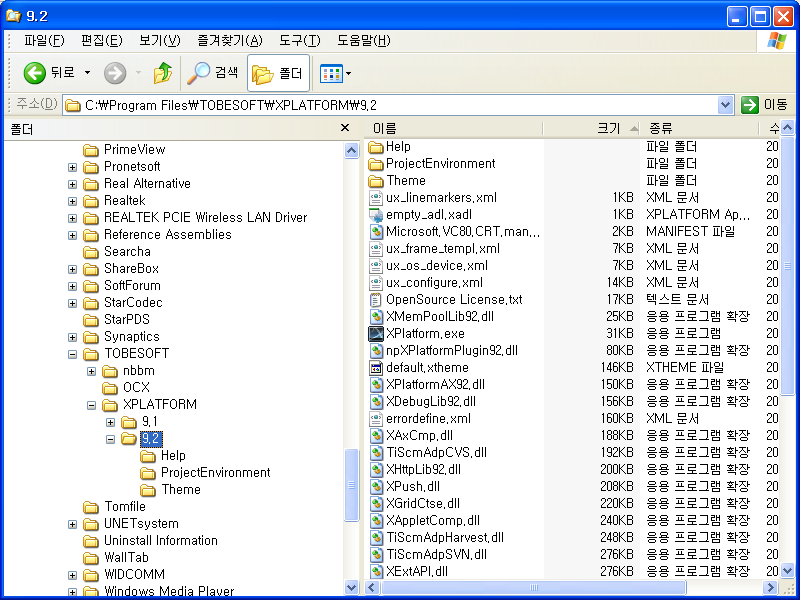Open the address bar dropdown arrow
The height and width of the screenshot is (600, 800).
pyautogui.click(x=726, y=105)
